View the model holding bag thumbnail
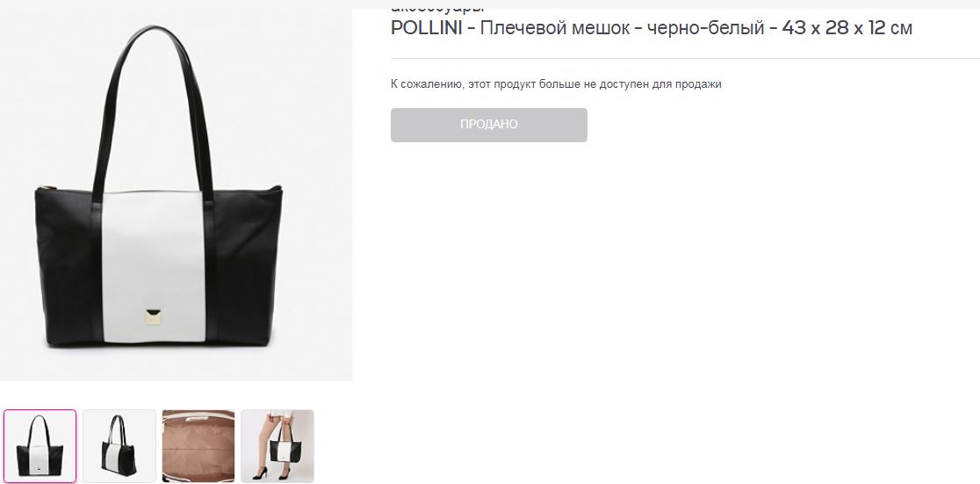 coord(277,446)
